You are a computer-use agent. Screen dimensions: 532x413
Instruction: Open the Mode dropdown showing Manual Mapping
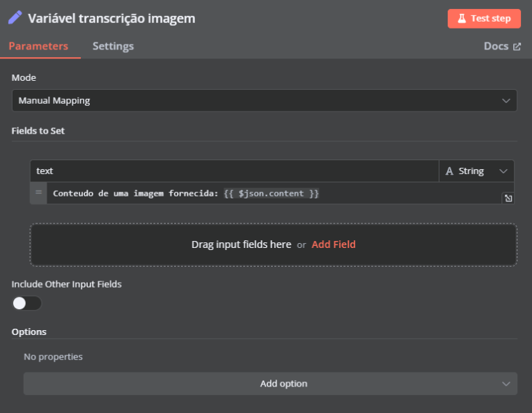pyautogui.click(x=264, y=100)
